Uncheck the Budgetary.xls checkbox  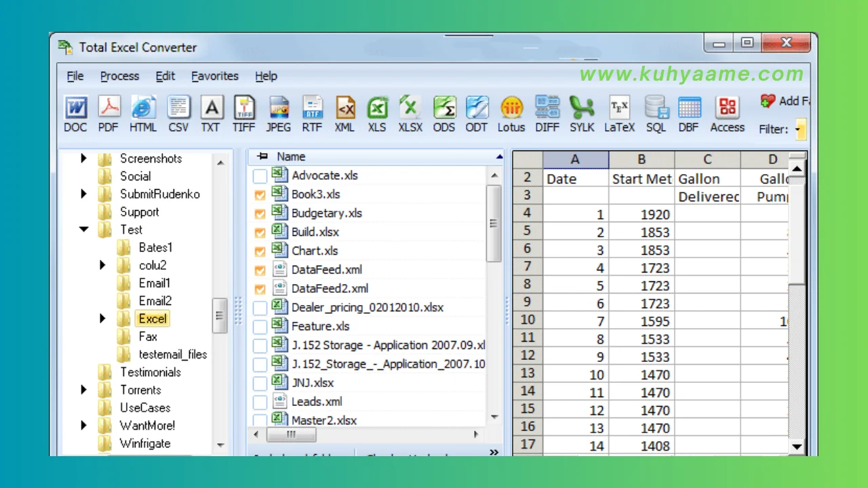260,214
